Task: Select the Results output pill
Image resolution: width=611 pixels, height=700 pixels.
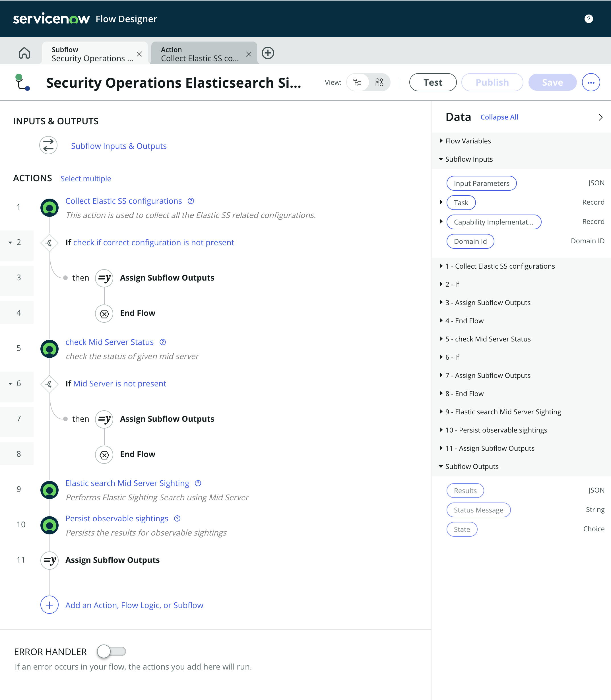Action: tap(465, 491)
